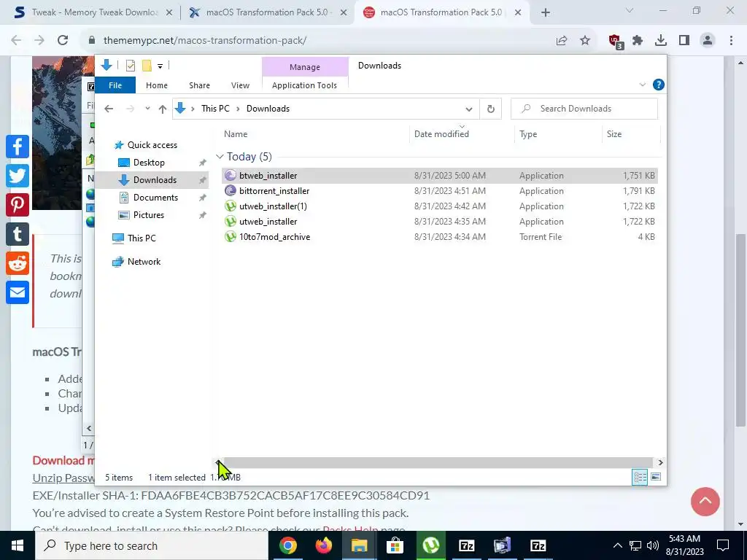747x560 pixels.
Task: Select the utweb_installer 8/31/2023 4:35 AM row
Action: coord(440,222)
